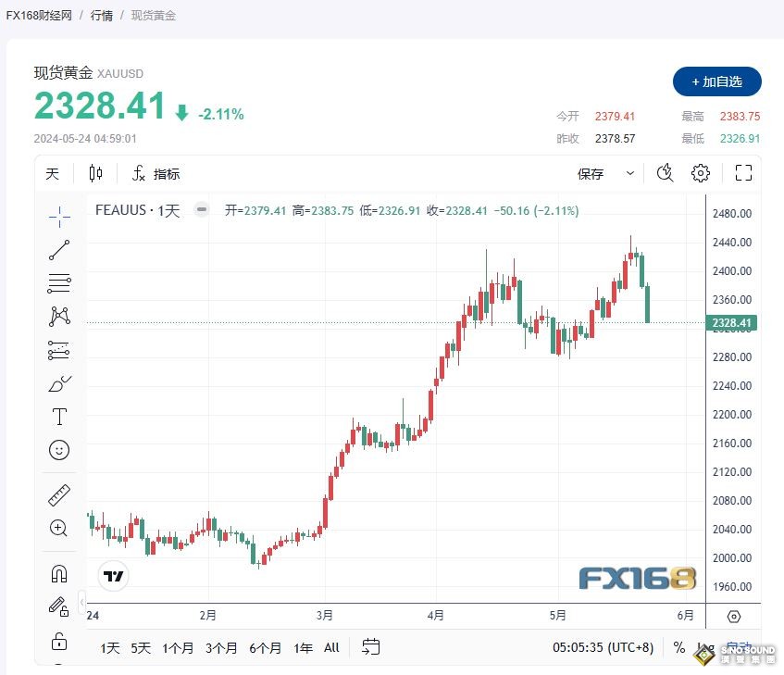The image size is (784, 675).
Task: Select the crosshair cursor tool
Action: tap(59, 217)
